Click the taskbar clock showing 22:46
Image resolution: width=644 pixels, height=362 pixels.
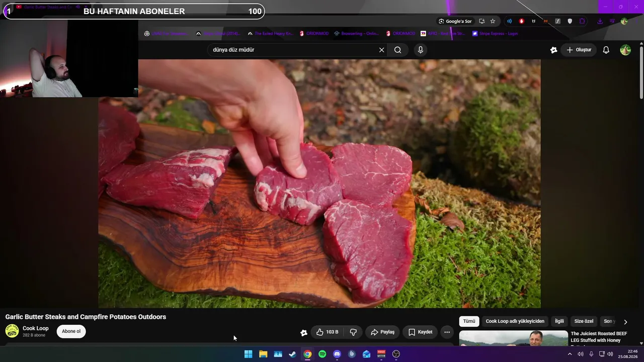point(628,354)
